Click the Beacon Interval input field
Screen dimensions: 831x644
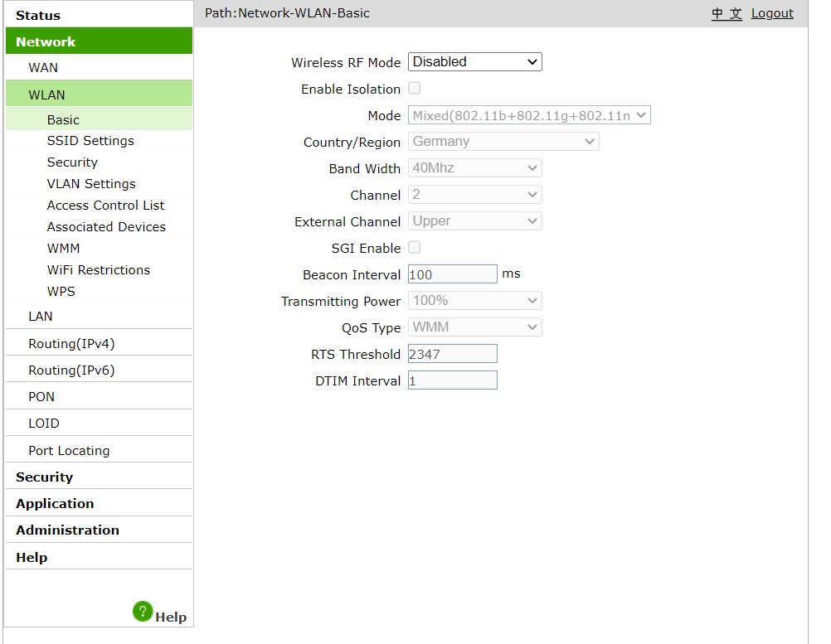tap(452, 274)
